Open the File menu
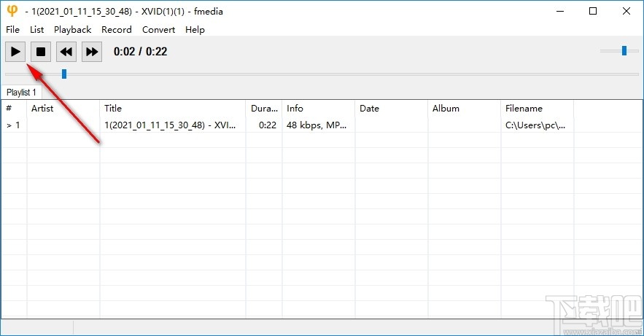 (12, 30)
